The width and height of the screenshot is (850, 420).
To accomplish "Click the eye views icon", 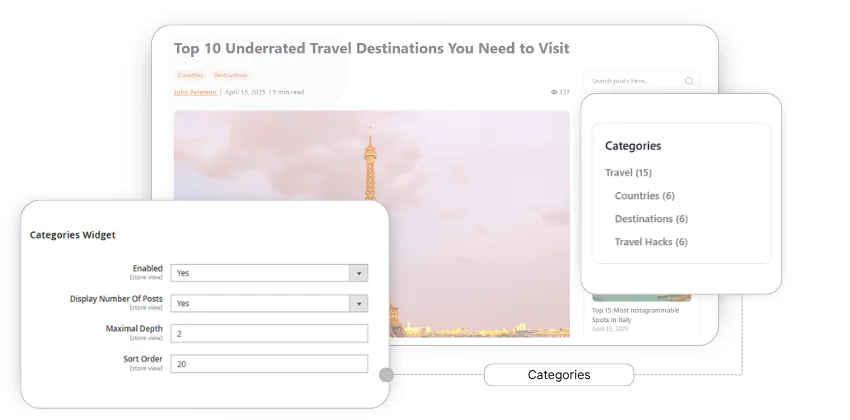I will [x=554, y=92].
